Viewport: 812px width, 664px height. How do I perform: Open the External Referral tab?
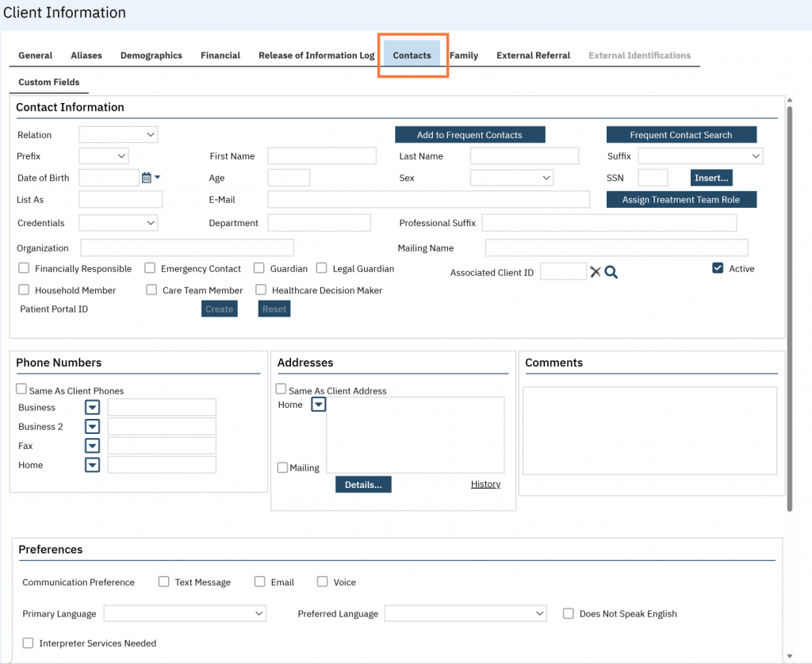[533, 56]
